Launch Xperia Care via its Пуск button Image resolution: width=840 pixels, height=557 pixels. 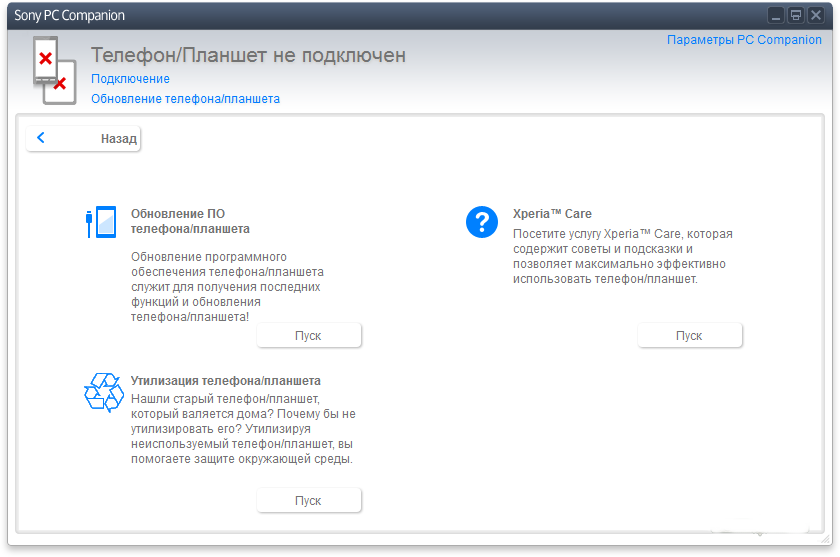tap(690, 336)
